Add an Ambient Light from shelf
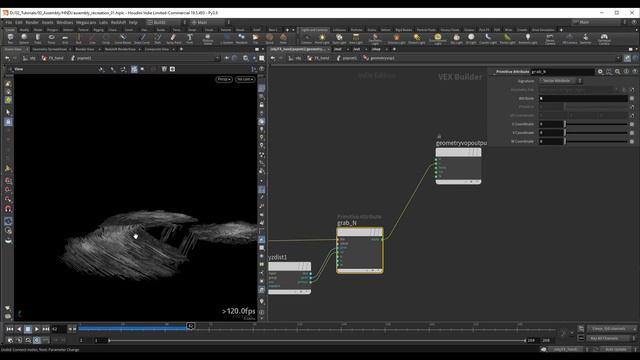 [528, 38]
